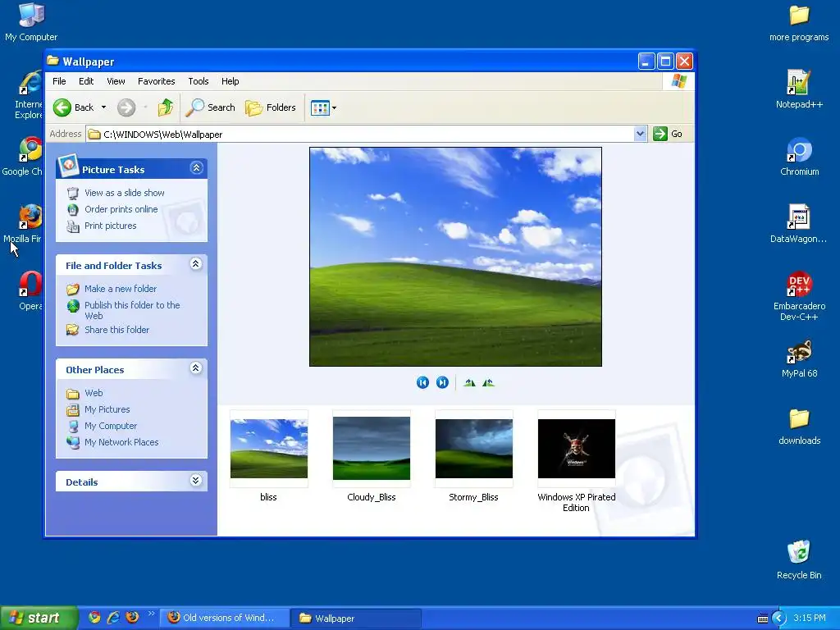Click the Wallpaper taskbar button
The height and width of the screenshot is (630, 840).
(356, 619)
